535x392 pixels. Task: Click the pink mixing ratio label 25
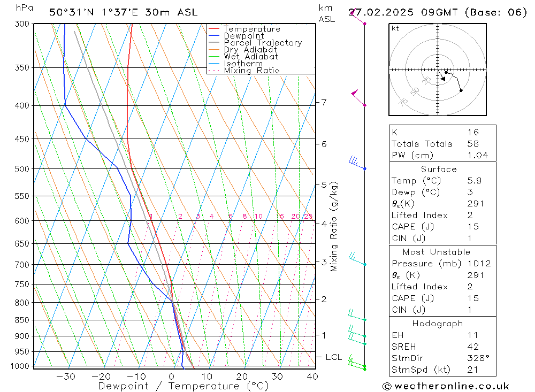click(309, 216)
